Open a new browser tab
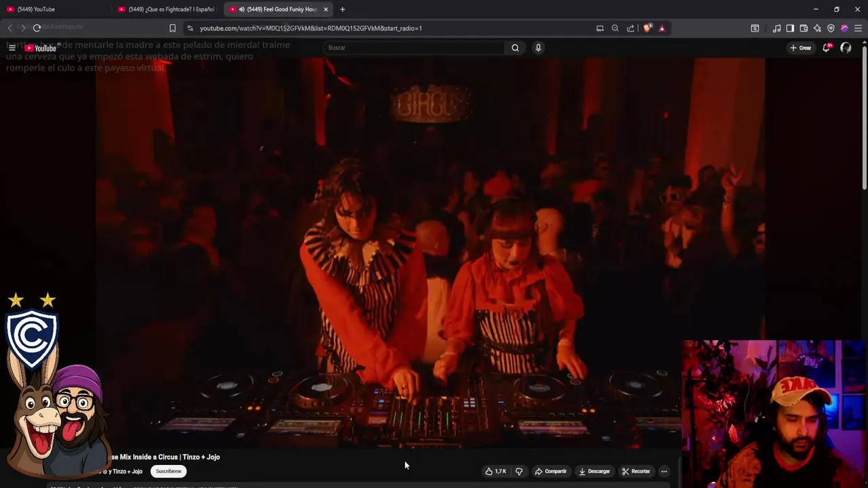868x488 pixels. (342, 9)
